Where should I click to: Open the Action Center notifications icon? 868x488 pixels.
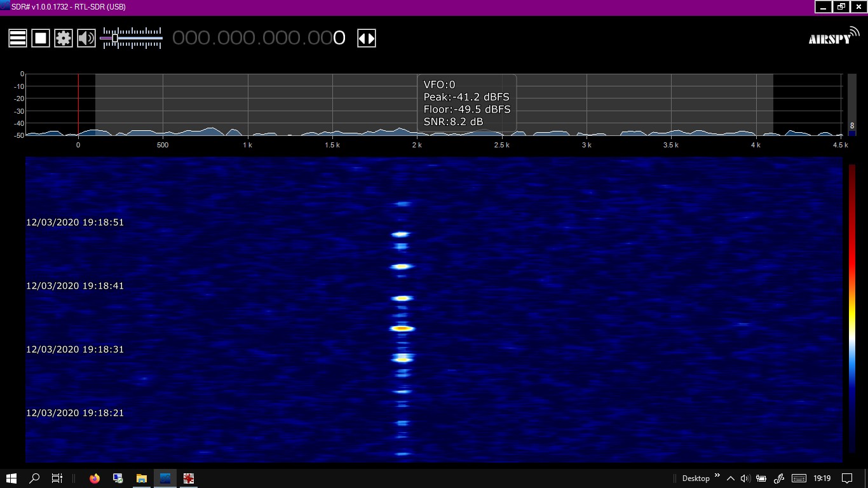click(x=847, y=478)
